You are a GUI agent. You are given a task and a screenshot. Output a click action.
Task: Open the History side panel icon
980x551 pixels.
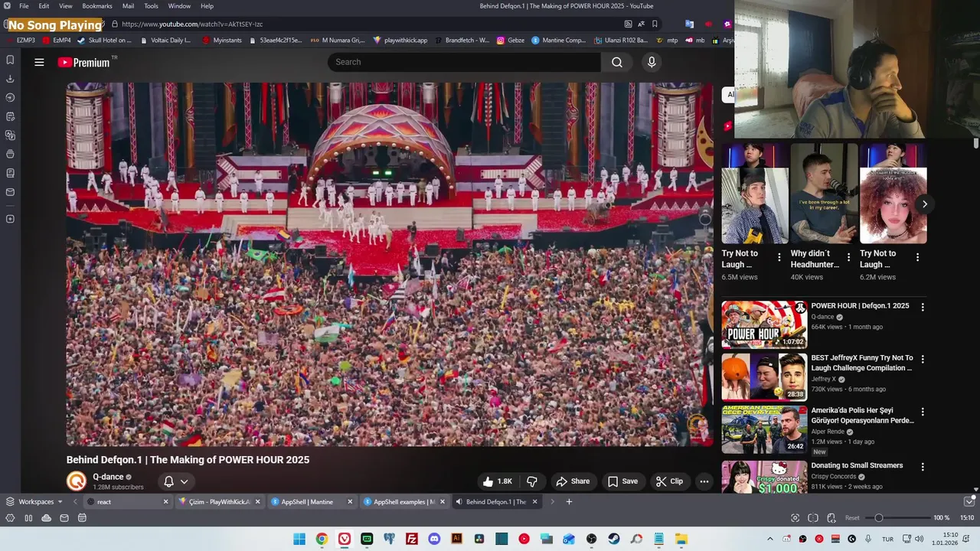tap(10, 97)
